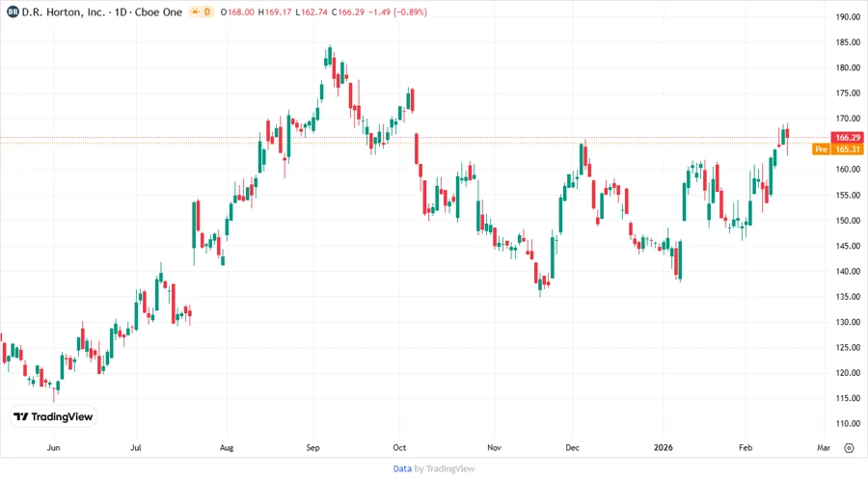868x480 pixels.
Task: Click the Cboe One exchange text in the title
Action: tap(158, 12)
